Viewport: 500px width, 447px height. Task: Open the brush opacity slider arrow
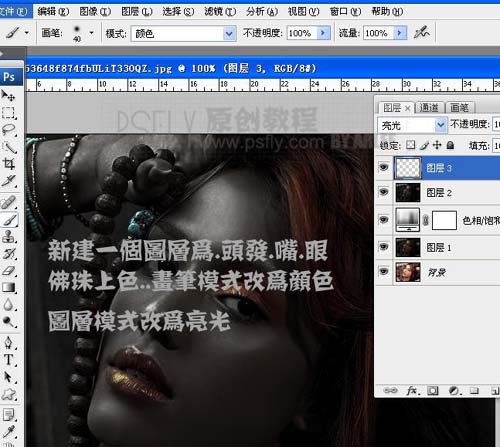tap(323, 33)
